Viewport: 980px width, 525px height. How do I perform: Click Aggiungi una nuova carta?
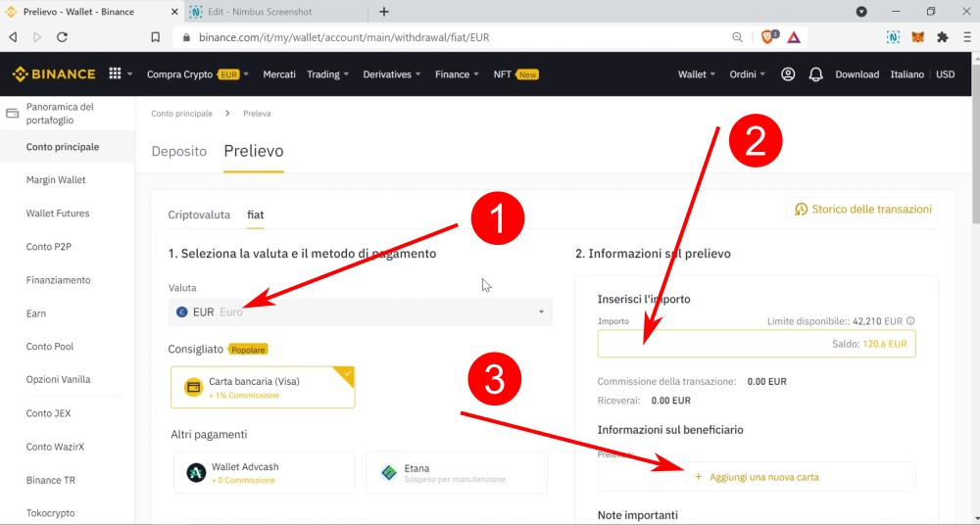click(757, 477)
